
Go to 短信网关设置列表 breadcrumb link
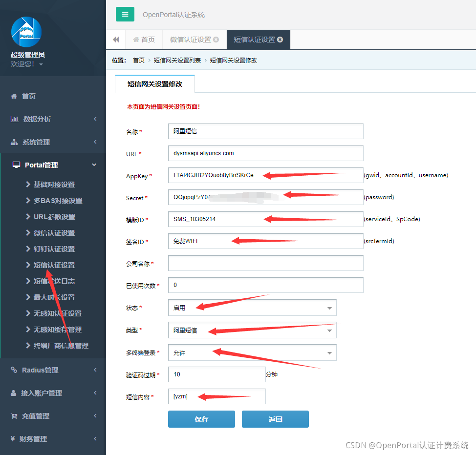pos(177,61)
